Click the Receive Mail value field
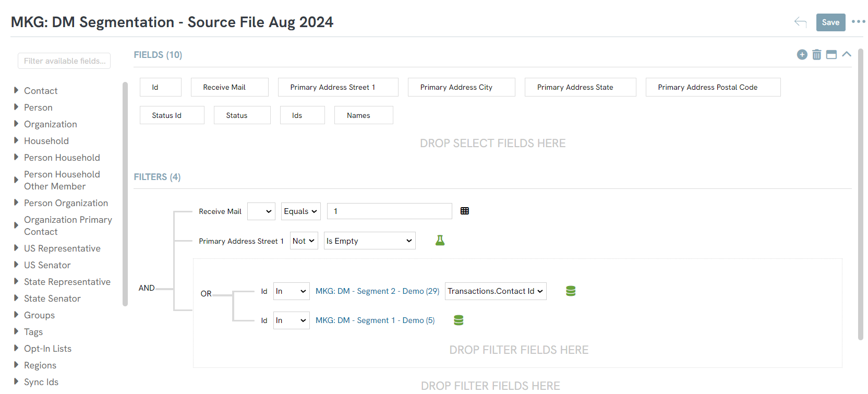 [390, 211]
